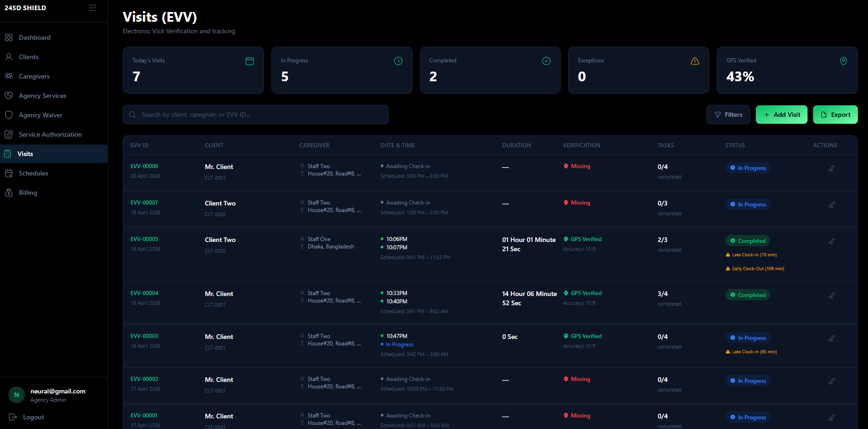868x429 pixels.
Task: Click In Progress status of EVV-00007
Action: (x=748, y=205)
